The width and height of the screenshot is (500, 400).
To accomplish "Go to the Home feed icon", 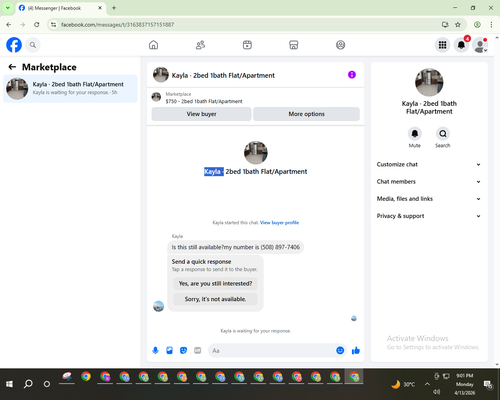I will click(153, 45).
